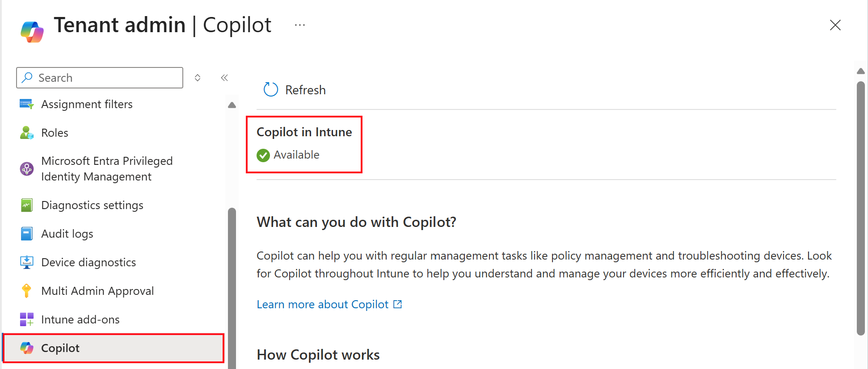The image size is (868, 369).
Task: Click the Assignment filters icon
Action: click(x=26, y=104)
